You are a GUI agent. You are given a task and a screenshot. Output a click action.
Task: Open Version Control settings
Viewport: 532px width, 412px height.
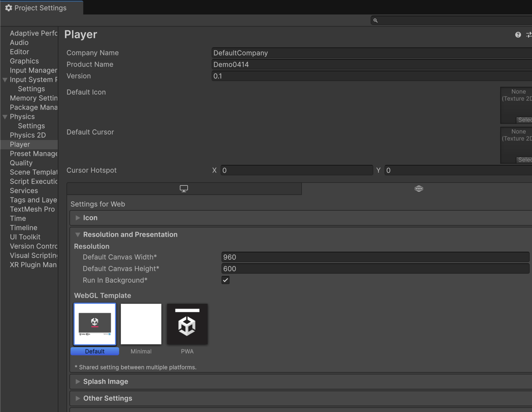point(34,246)
